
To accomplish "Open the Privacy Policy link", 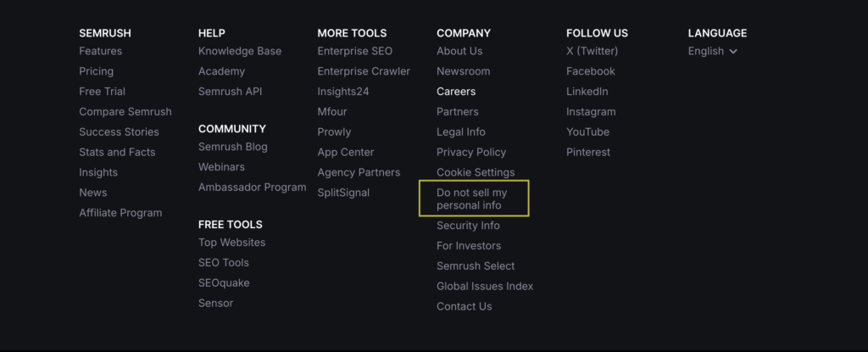I will 471,152.
